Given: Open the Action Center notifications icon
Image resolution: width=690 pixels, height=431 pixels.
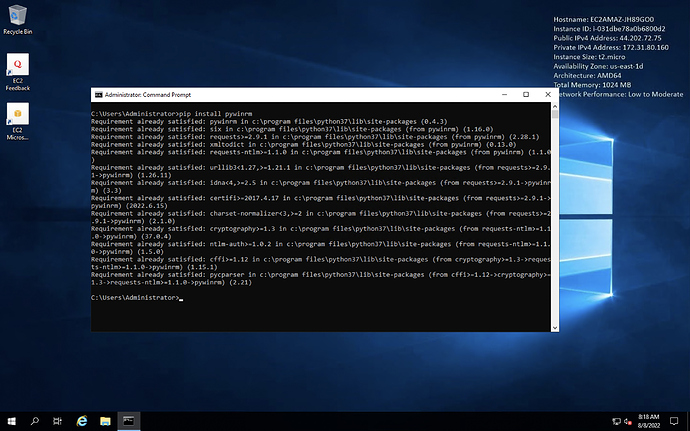Looking at the screenshot, I should coord(674,421).
